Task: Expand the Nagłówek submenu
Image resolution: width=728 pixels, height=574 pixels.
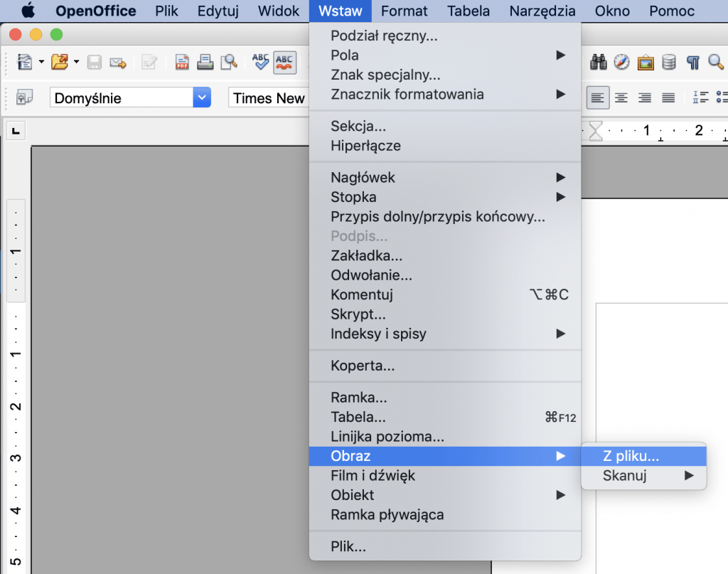Action: (x=445, y=177)
